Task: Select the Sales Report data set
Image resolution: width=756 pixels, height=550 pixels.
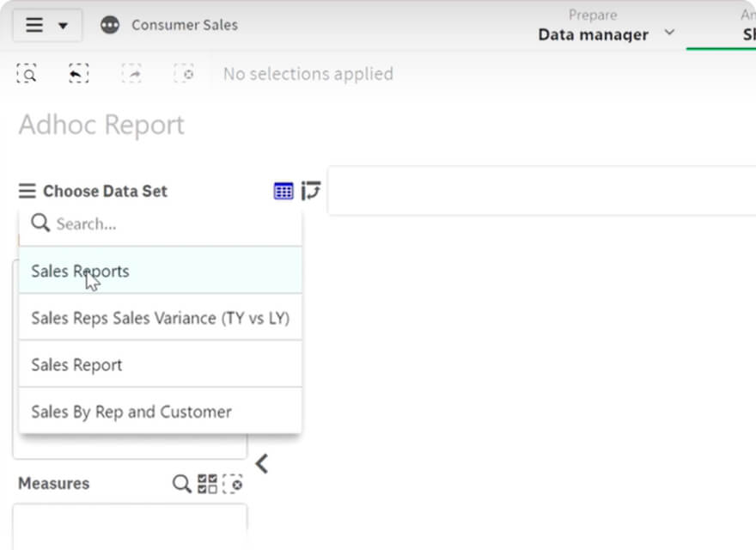Action: click(x=160, y=364)
